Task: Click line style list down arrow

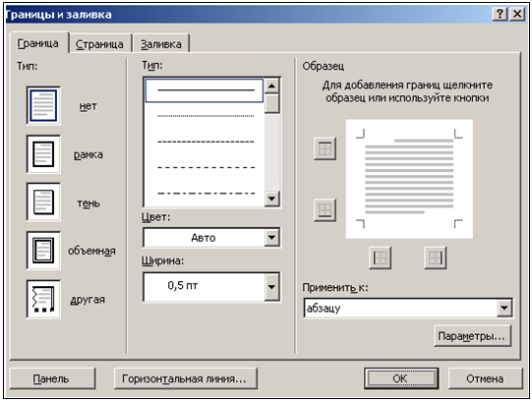Action: [271, 199]
